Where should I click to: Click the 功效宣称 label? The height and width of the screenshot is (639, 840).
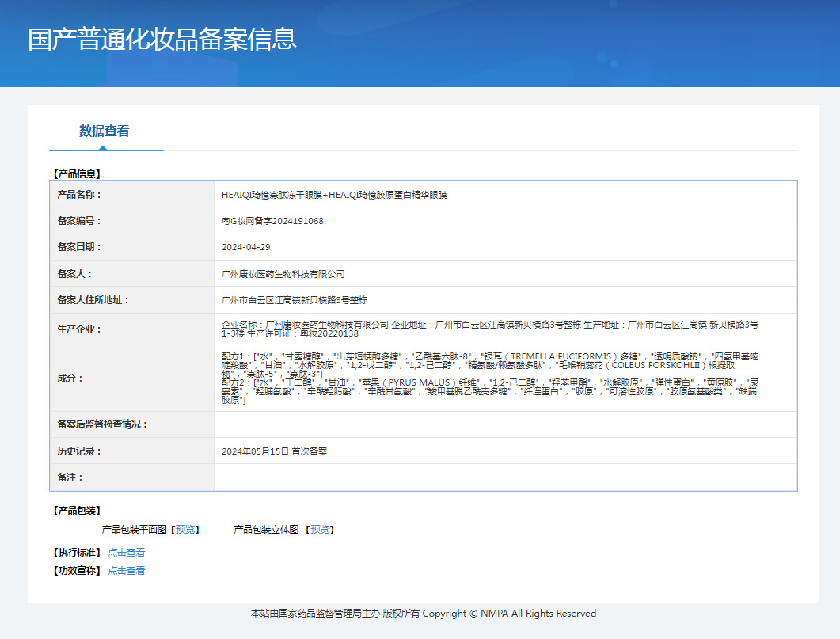pyautogui.click(x=77, y=570)
